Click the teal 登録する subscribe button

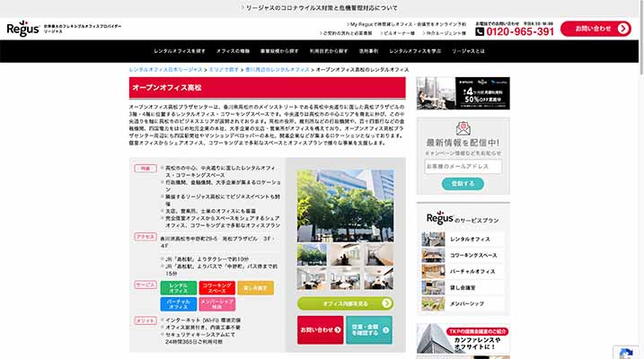coord(463,184)
